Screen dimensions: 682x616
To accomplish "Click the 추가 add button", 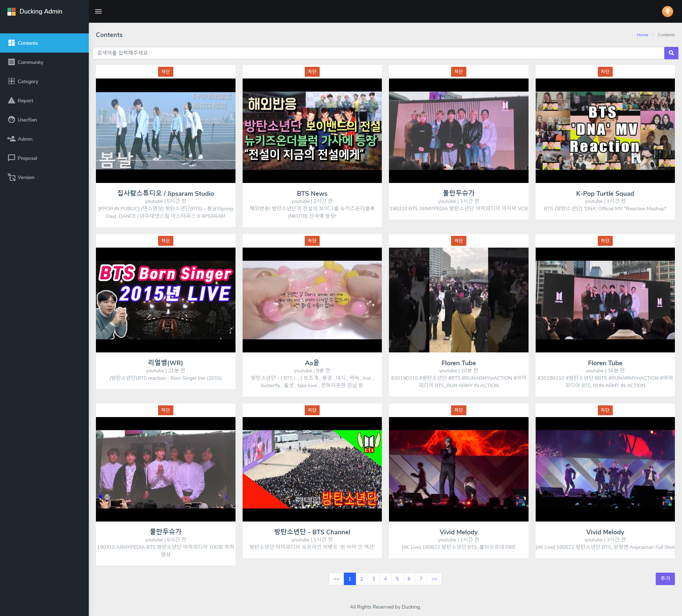I will pos(665,579).
